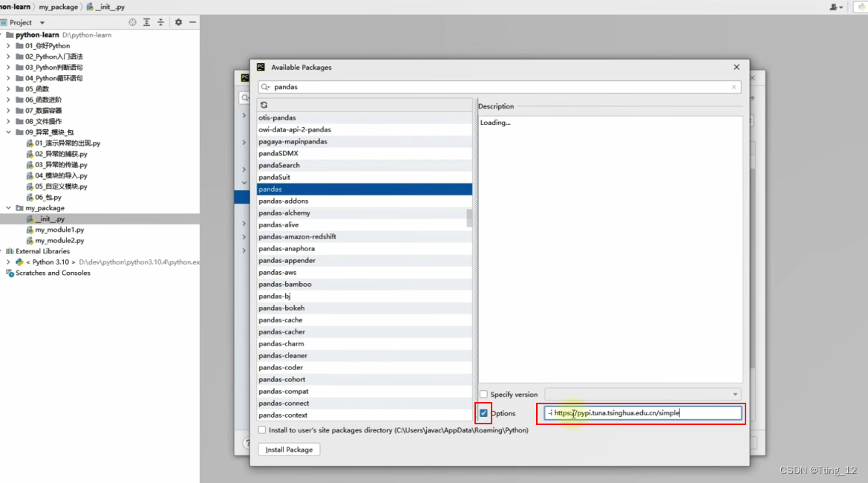Screen dimensions: 868x483
Task: Expand the 05_函数 folder
Action: (x=8, y=88)
